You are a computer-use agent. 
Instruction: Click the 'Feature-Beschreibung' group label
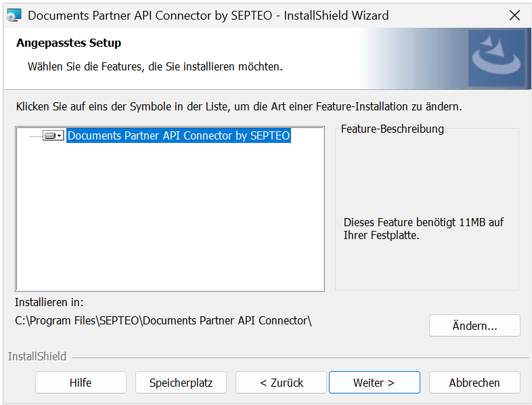(x=392, y=129)
